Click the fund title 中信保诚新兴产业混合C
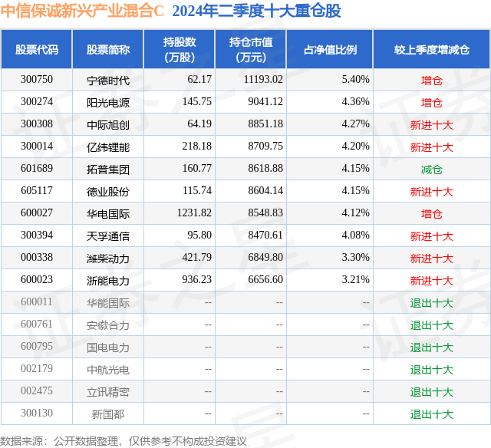The height and width of the screenshot is (448, 491). coord(82,11)
